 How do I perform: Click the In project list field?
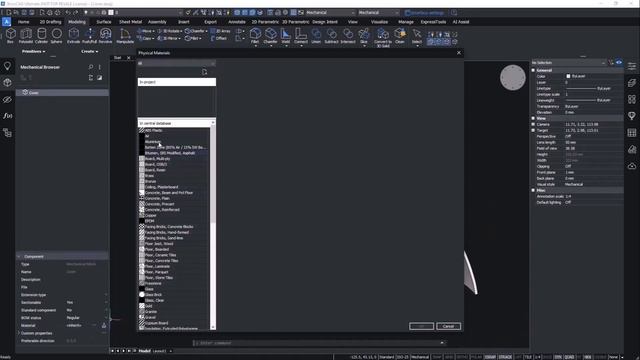[177, 82]
